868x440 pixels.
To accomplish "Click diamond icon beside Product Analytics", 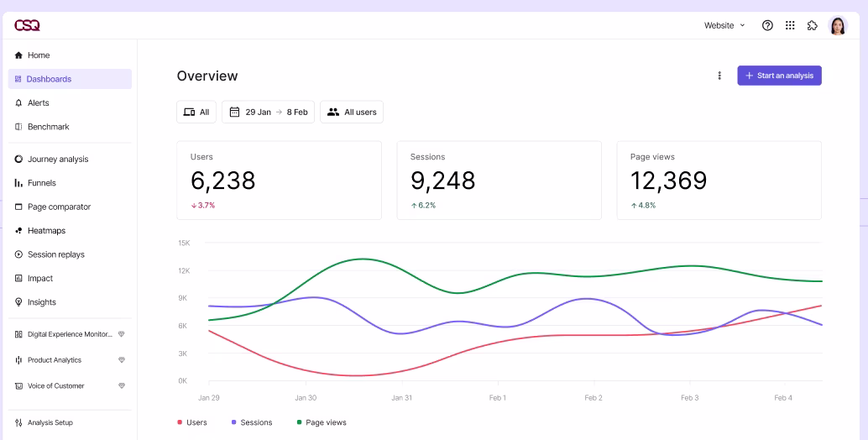I will (122, 360).
